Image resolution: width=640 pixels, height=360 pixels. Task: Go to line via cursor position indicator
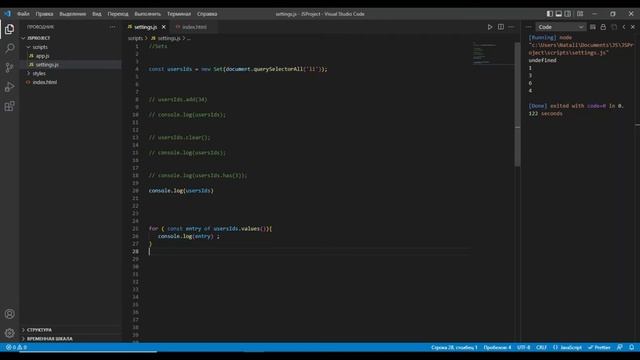click(454, 347)
